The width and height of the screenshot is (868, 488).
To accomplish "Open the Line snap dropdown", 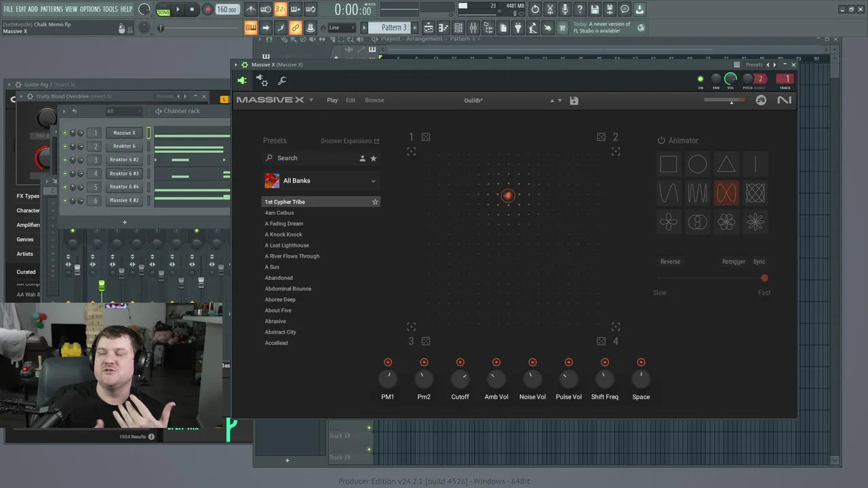I will click(x=341, y=28).
